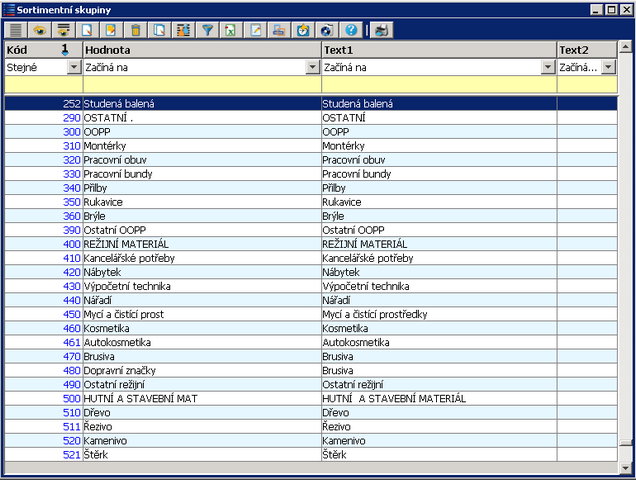The height and width of the screenshot is (480, 636).
Task: Click the Text1 column header
Action: coord(438,49)
